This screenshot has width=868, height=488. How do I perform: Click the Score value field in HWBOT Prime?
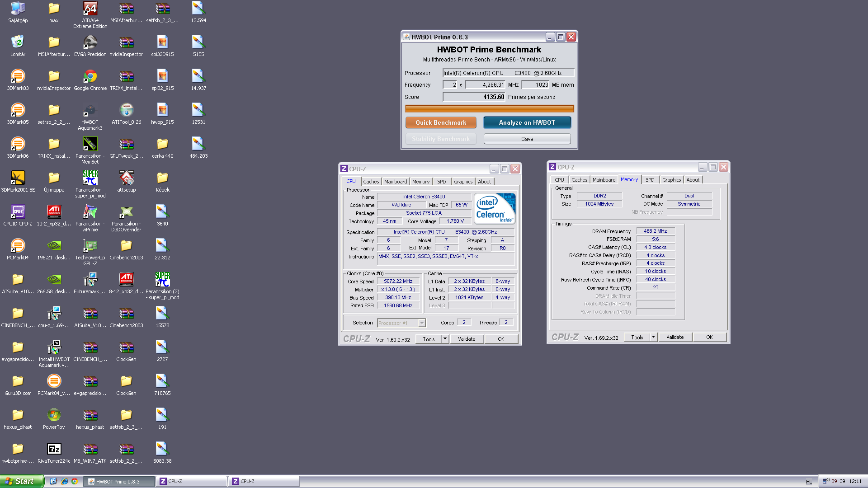pyautogui.click(x=474, y=97)
